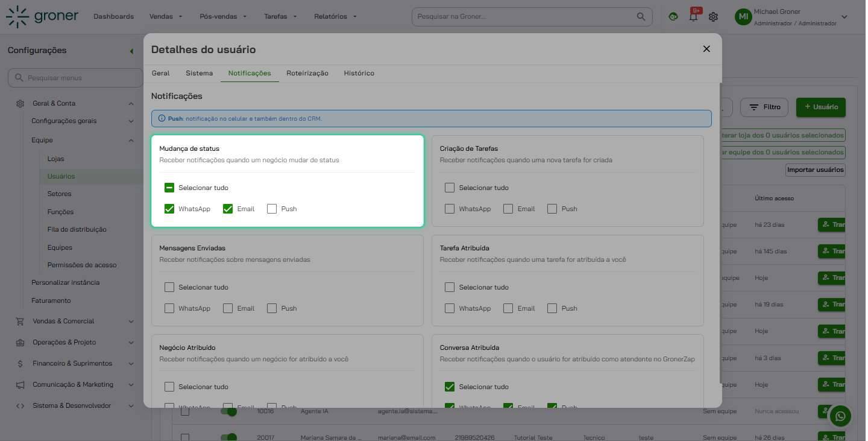The image size is (868, 441).
Task: Click the Comunicação & Marketing megaphone icon
Action: pyautogui.click(x=20, y=384)
